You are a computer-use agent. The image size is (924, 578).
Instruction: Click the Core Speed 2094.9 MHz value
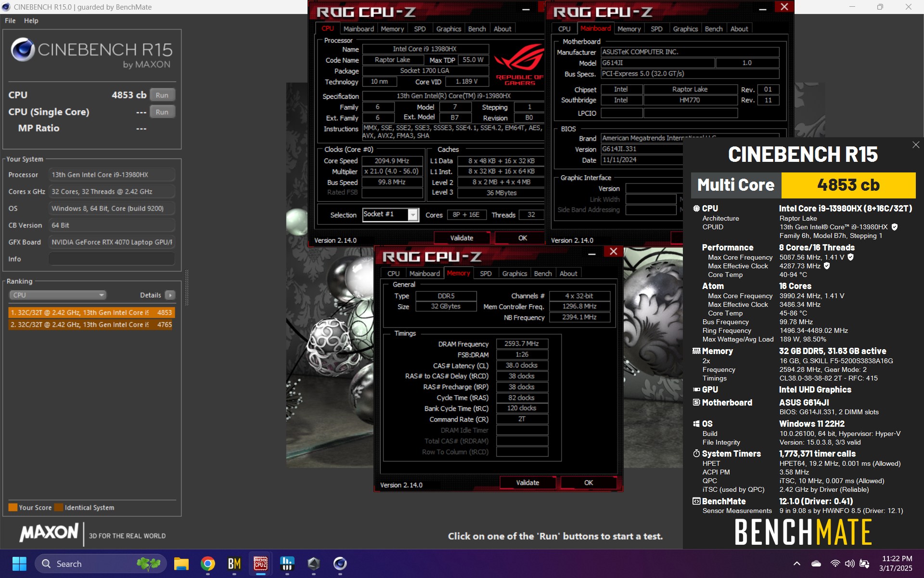click(x=392, y=161)
